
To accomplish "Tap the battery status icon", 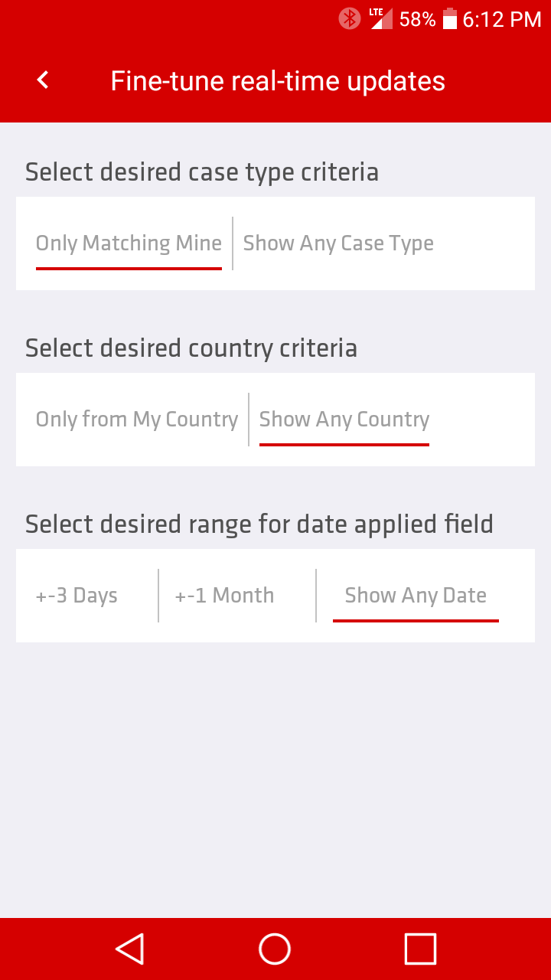I will pos(450,18).
